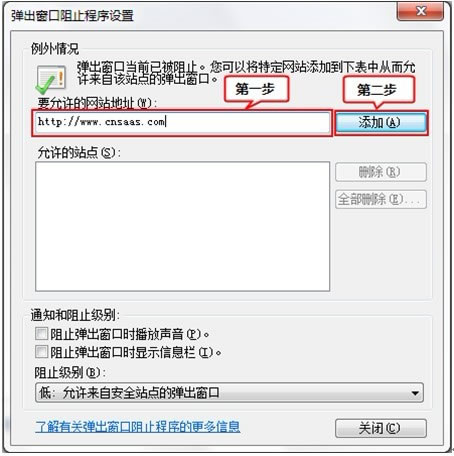Click the 通知和阻止级别 group heading
Image resolution: width=454 pixels, height=456 pixels.
click(75, 315)
